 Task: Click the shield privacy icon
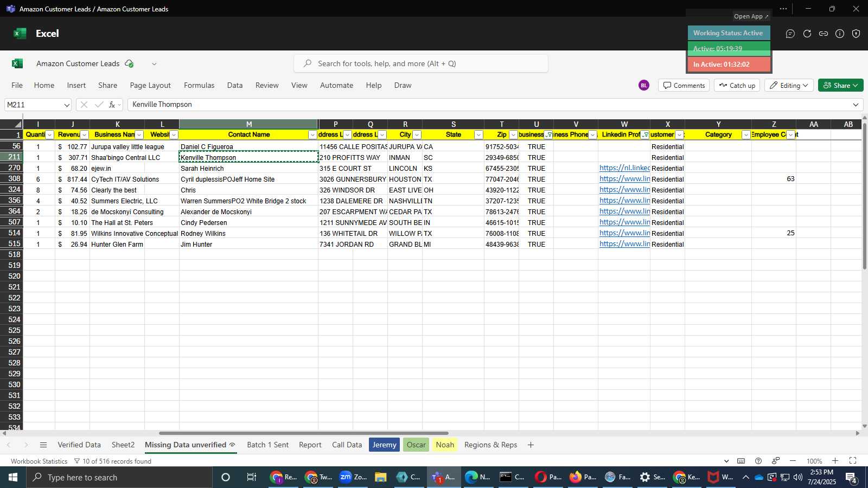coord(856,34)
